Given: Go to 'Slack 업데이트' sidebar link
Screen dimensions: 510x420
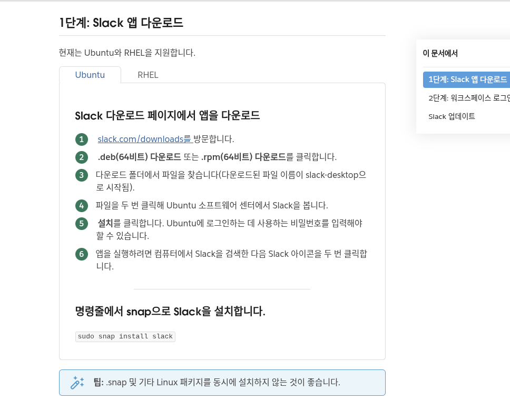Looking at the screenshot, I should click(452, 116).
